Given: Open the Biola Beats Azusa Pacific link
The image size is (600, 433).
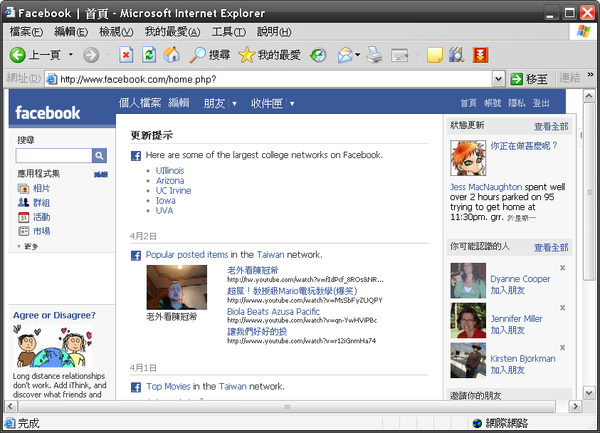Looking at the screenshot, I should [x=273, y=311].
